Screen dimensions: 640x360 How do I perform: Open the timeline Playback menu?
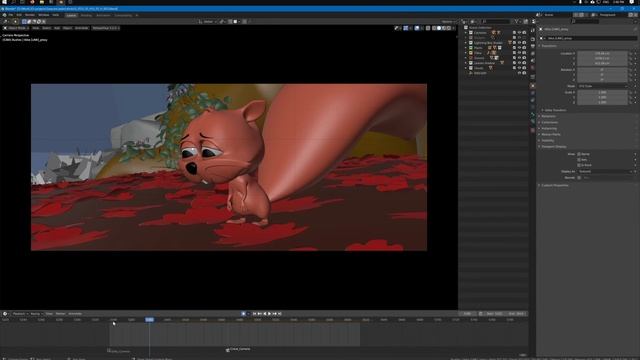[19, 314]
